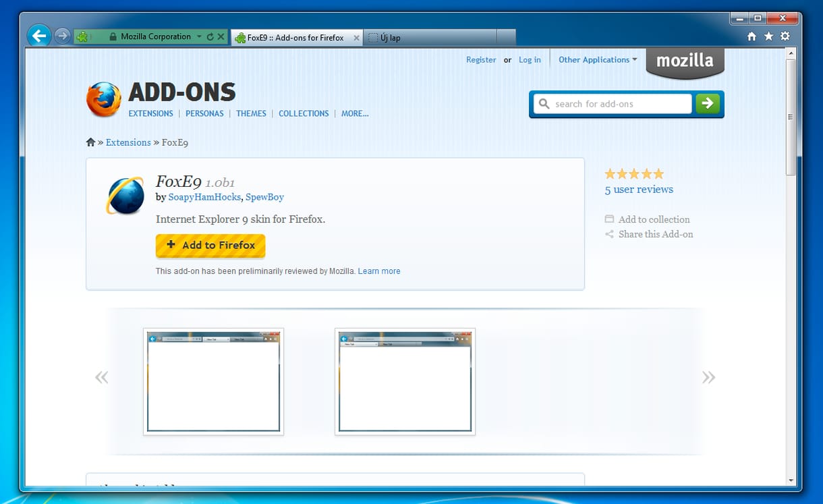This screenshot has height=504, width=823.
Task: Open the address bar history dropdown arrow
Action: 200,37
